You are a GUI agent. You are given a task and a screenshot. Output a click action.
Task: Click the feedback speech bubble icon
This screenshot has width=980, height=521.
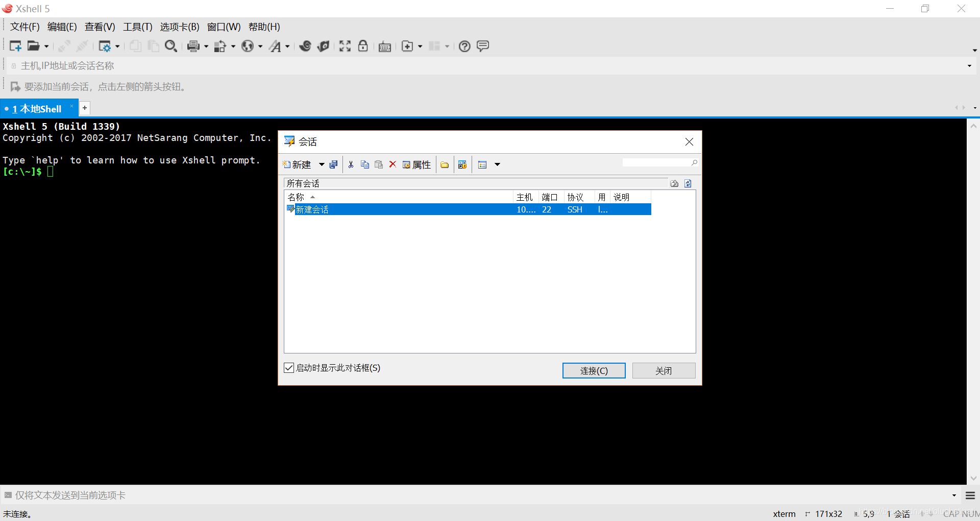click(483, 46)
